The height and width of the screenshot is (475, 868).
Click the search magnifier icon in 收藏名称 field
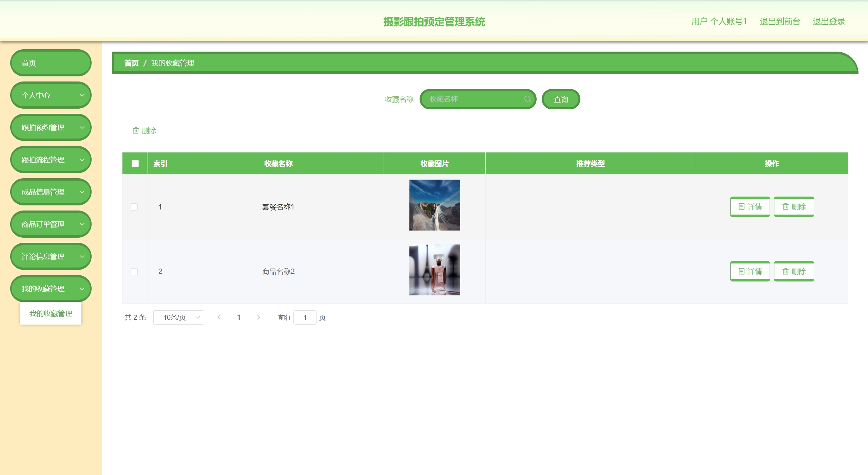[x=527, y=99]
